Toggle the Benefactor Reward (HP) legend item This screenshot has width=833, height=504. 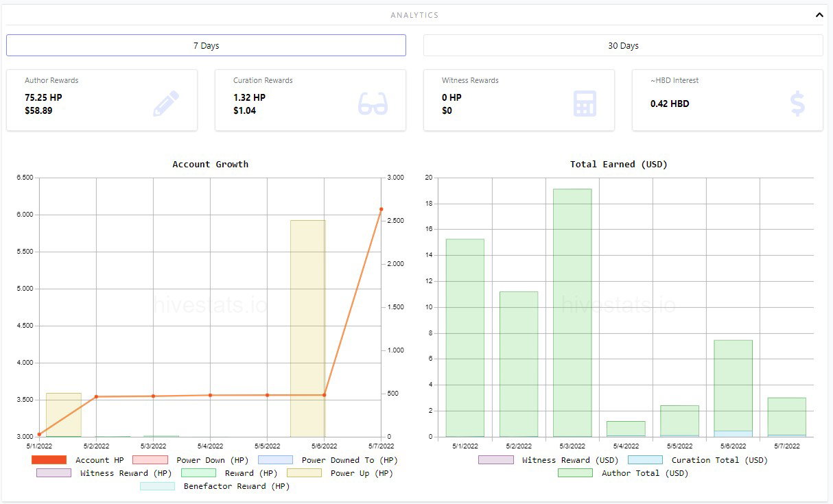[215, 486]
